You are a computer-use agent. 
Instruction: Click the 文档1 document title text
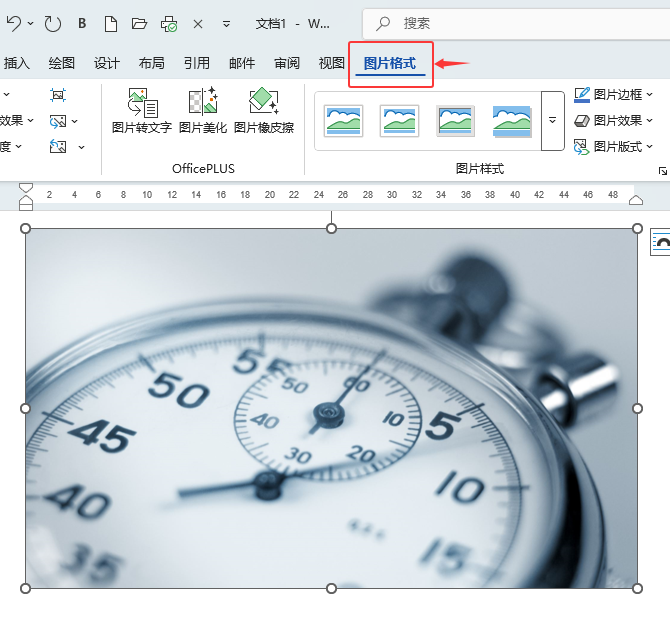point(270,24)
